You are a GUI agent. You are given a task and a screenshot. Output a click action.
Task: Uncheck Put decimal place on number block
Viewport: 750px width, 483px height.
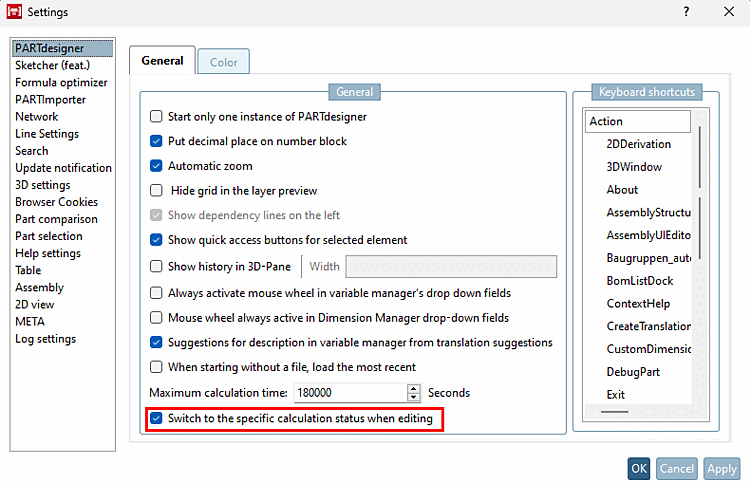(156, 141)
